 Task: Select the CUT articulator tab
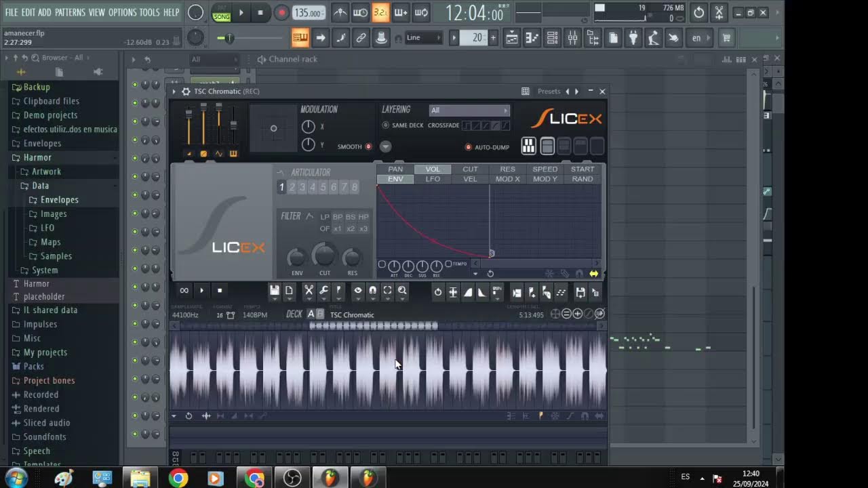(x=470, y=169)
